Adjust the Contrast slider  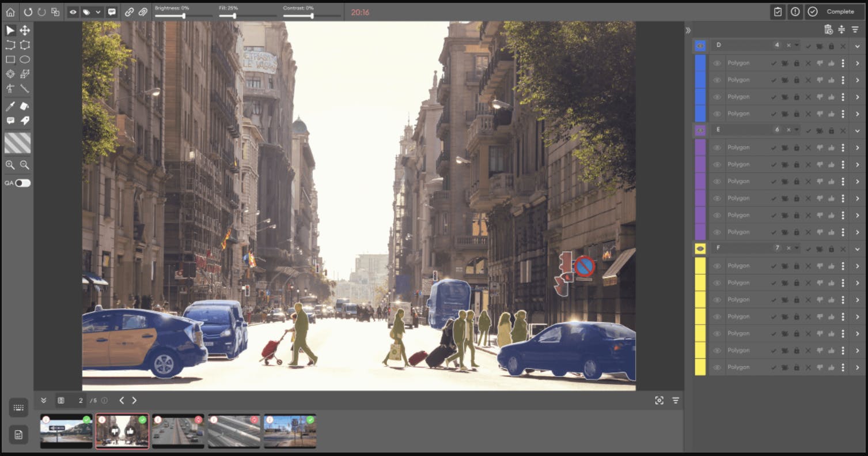coord(312,16)
